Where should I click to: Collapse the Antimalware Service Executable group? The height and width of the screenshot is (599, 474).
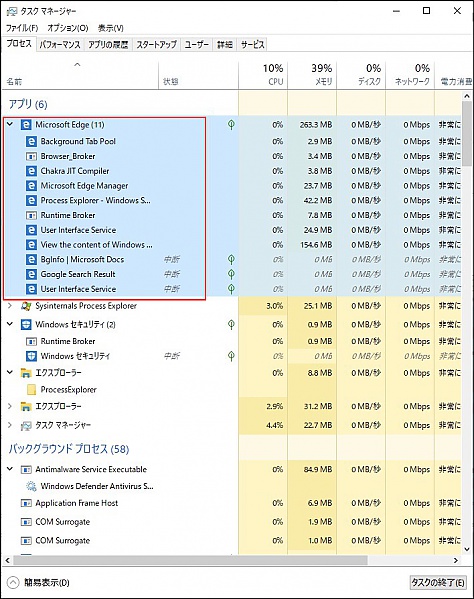[10, 469]
